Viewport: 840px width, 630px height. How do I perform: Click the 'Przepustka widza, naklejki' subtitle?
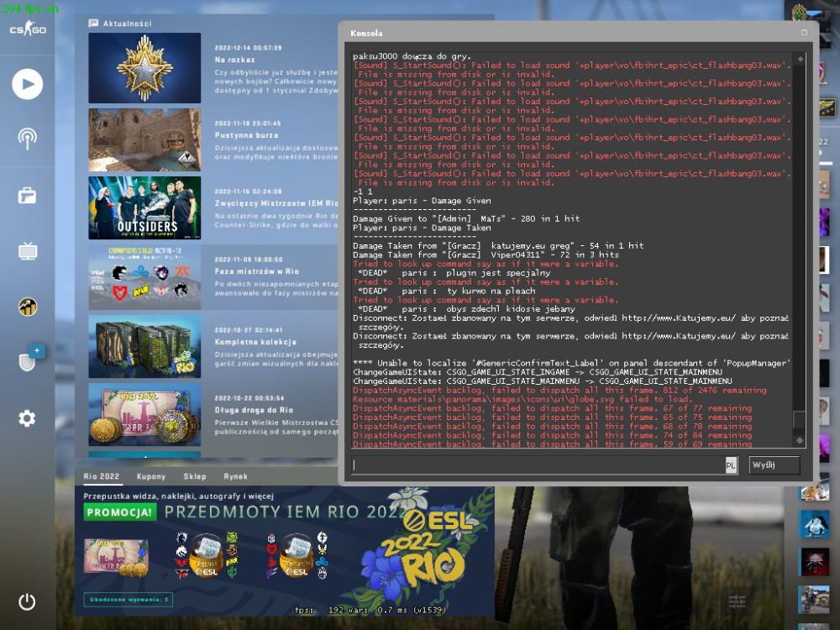[178, 496]
